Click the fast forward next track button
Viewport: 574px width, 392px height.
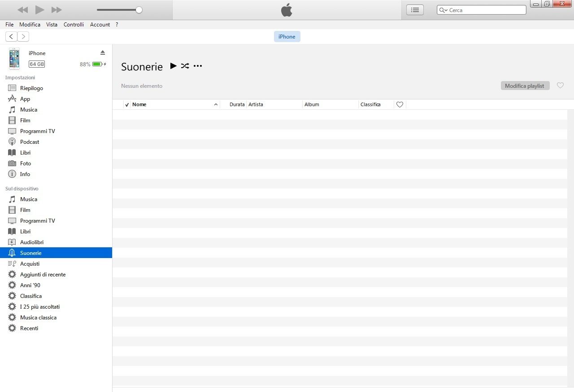(57, 10)
